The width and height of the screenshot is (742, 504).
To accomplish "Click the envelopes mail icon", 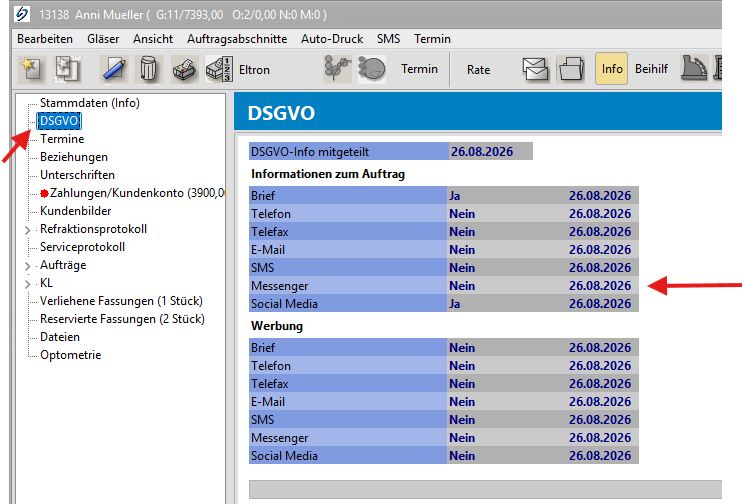I will click(x=536, y=69).
